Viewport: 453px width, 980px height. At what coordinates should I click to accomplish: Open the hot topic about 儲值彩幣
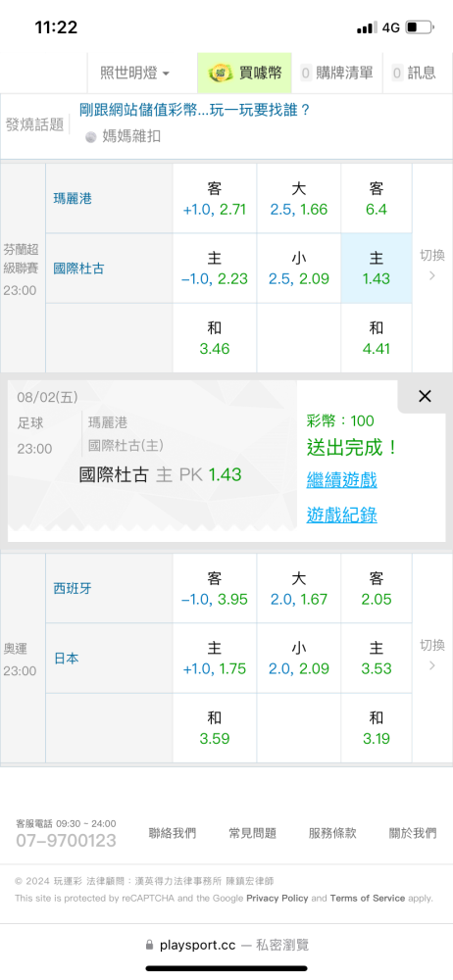coord(195,110)
